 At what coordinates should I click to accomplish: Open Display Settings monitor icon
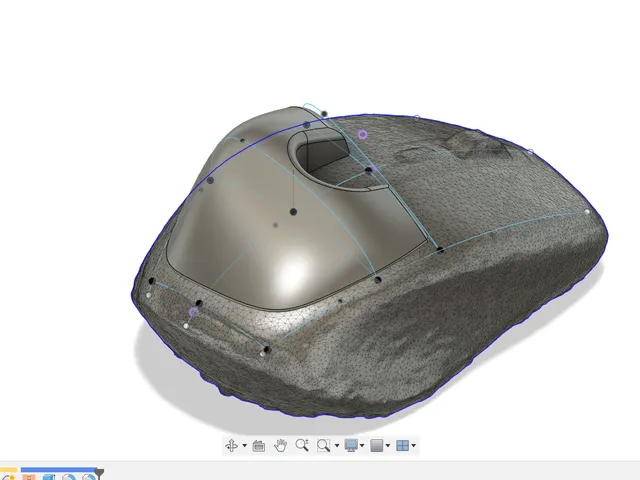point(351,445)
